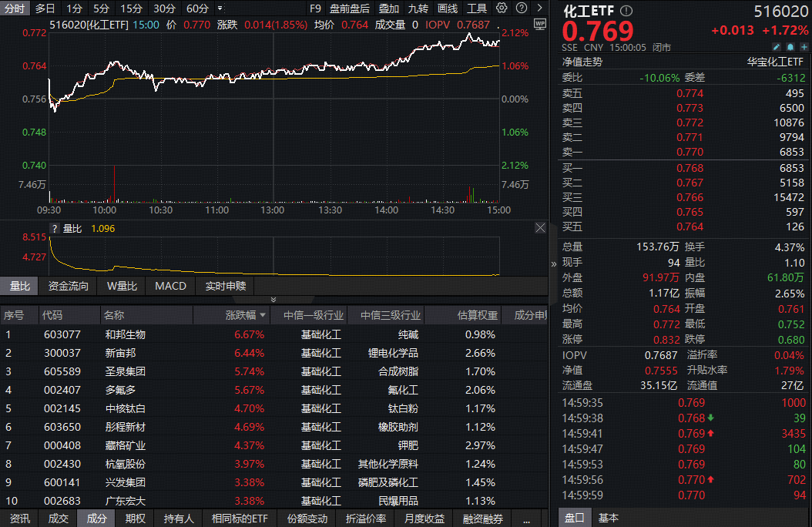
Task: Toggle 盘前盘后 pre/post market display
Action: click(x=349, y=8)
